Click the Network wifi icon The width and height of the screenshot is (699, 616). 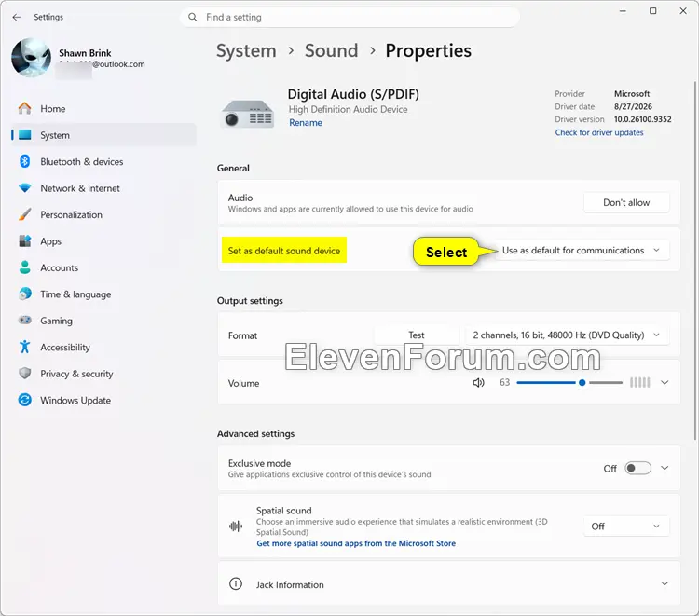(25, 187)
